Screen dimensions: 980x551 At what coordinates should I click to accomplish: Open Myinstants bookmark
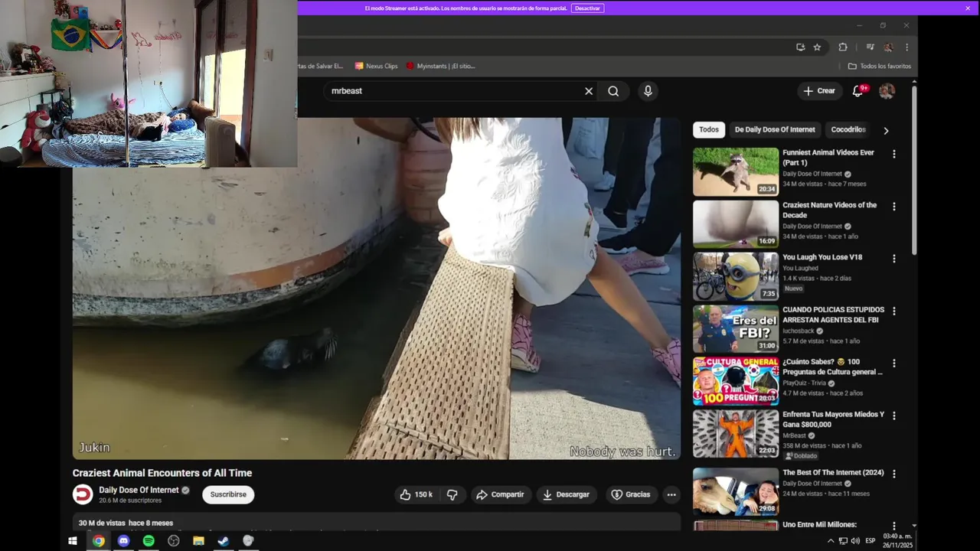click(441, 67)
